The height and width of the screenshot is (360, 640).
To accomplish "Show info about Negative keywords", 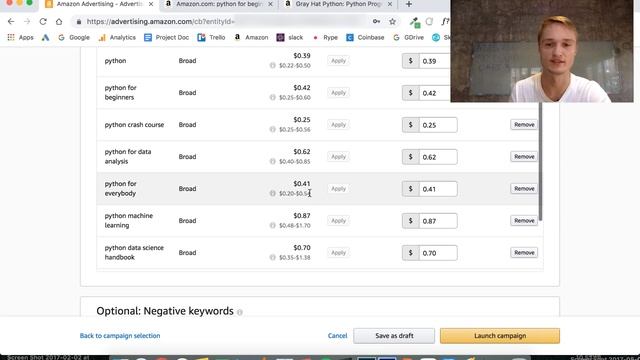I will 240,312.
